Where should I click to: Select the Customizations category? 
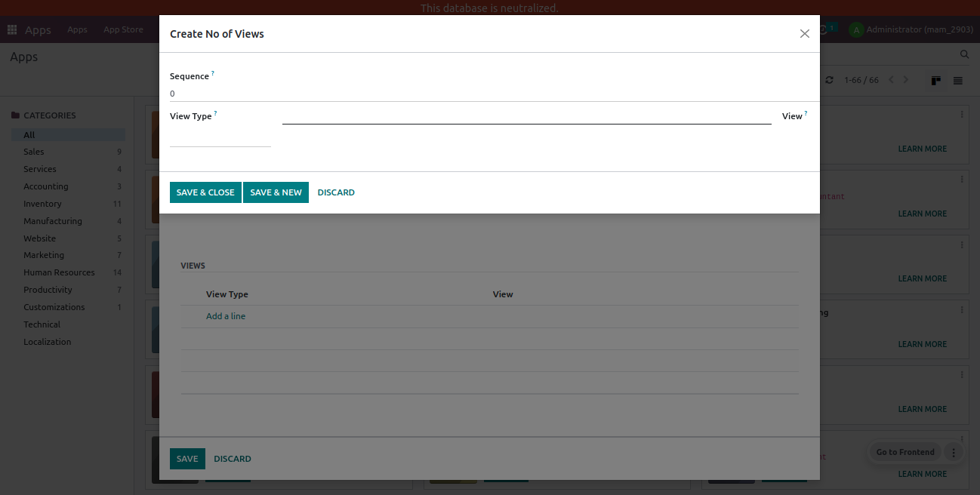[68, 307]
